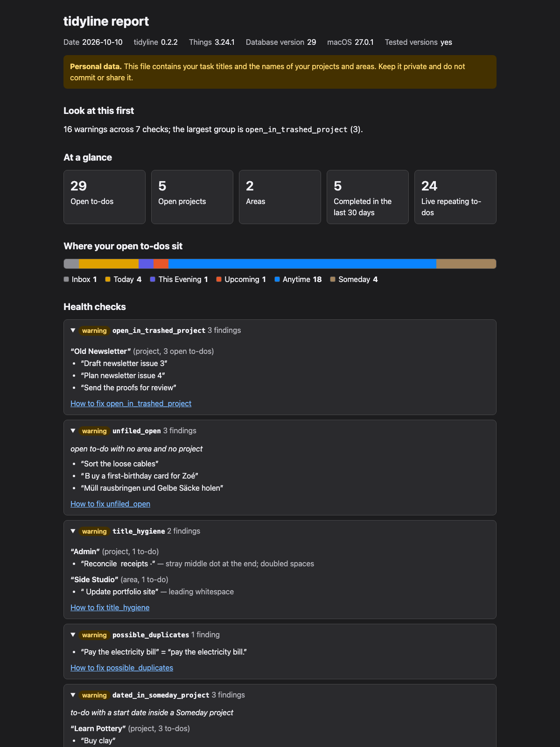Image resolution: width=560 pixels, height=747 pixels.
Task: Open How to fix open_in_trashed_project link
Action: click(x=131, y=403)
